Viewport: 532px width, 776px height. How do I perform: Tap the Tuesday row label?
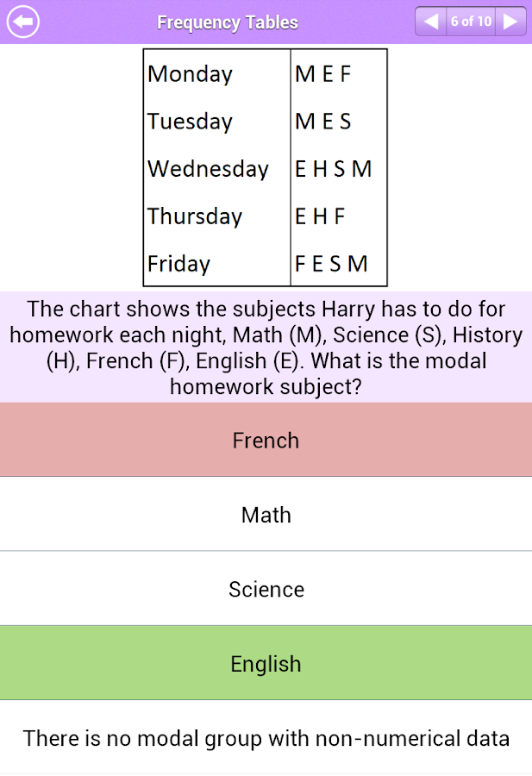tap(190, 122)
